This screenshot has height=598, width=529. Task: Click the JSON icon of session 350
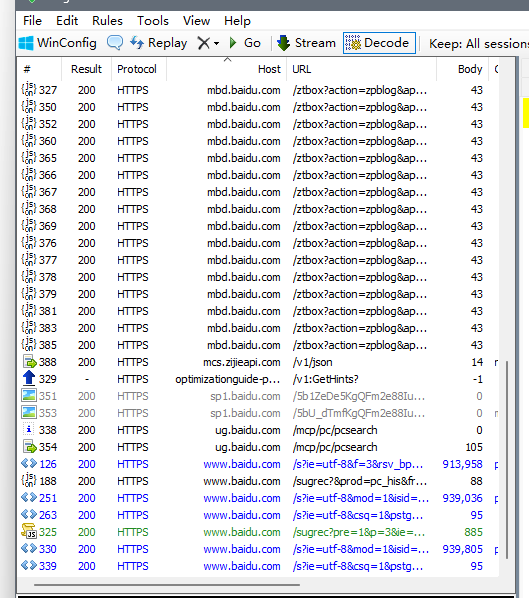coord(29,107)
